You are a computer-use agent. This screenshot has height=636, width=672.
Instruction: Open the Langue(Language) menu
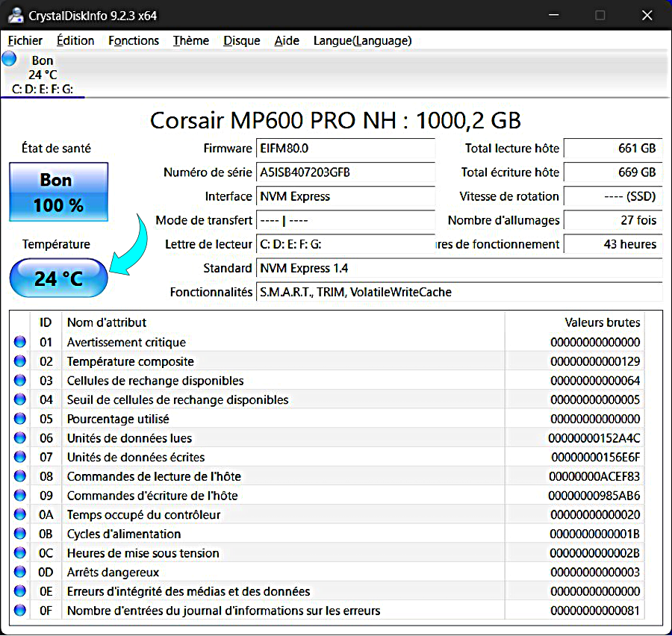tap(362, 41)
